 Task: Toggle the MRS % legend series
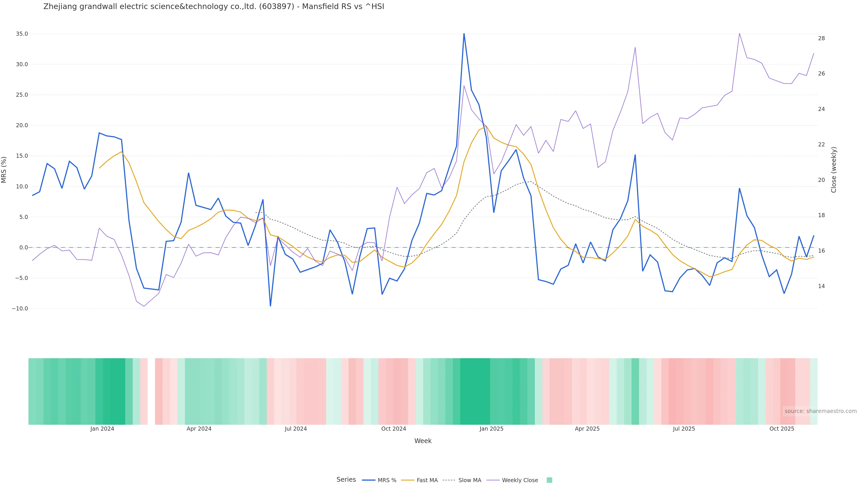(387, 480)
